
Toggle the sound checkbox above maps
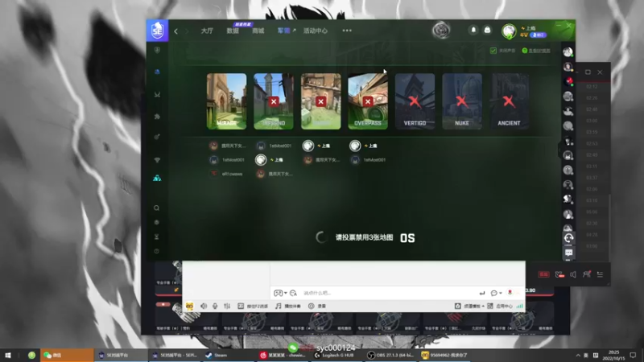[493, 51]
